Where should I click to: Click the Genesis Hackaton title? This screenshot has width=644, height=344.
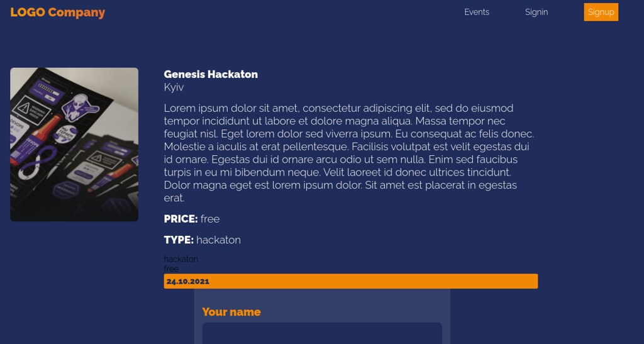(211, 74)
